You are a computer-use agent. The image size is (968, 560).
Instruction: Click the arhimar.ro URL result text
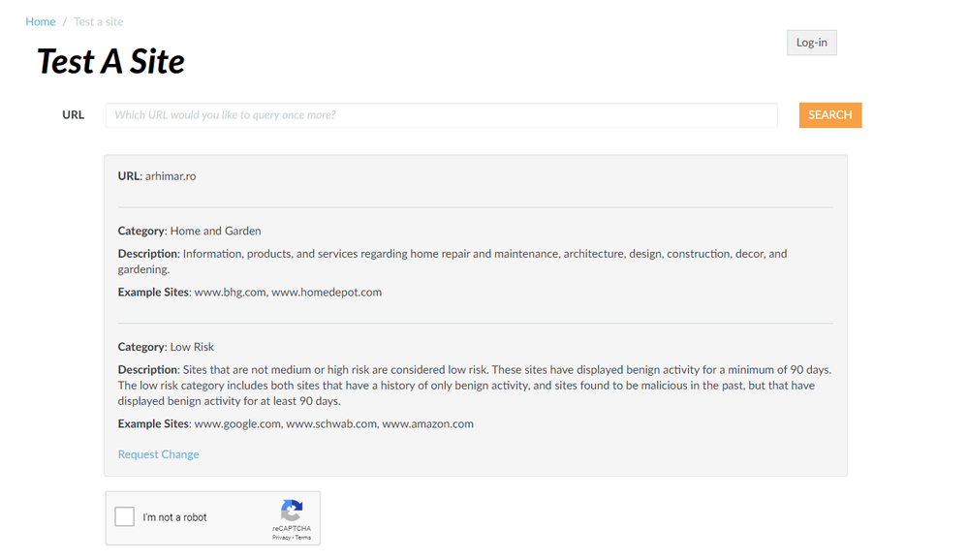click(x=171, y=176)
